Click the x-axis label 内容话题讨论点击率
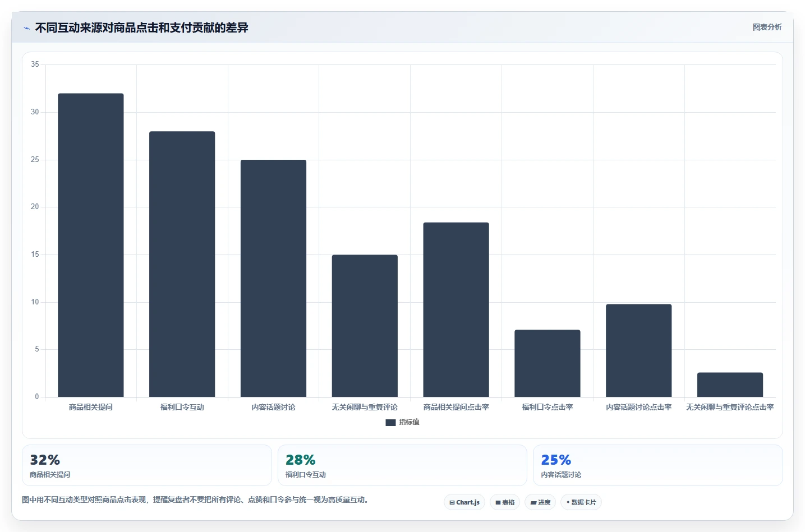The width and height of the screenshot is (805, 532). pyautogui.click(x=638, y=407)
